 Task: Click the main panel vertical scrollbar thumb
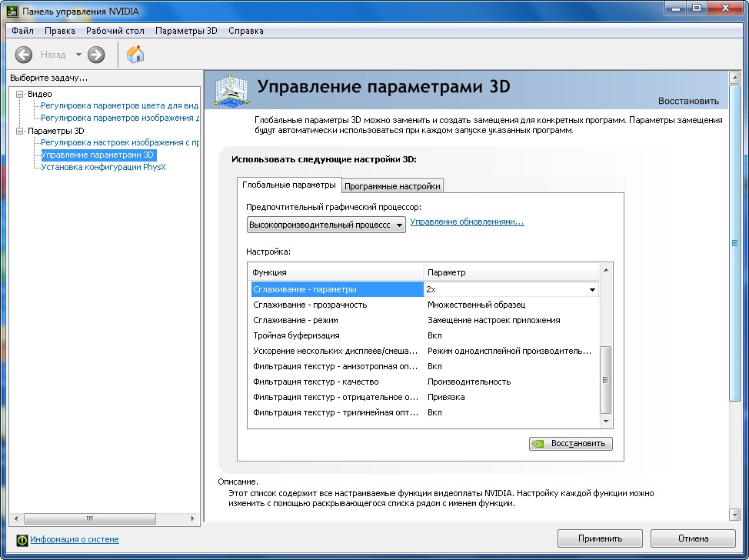pos(734,243)
